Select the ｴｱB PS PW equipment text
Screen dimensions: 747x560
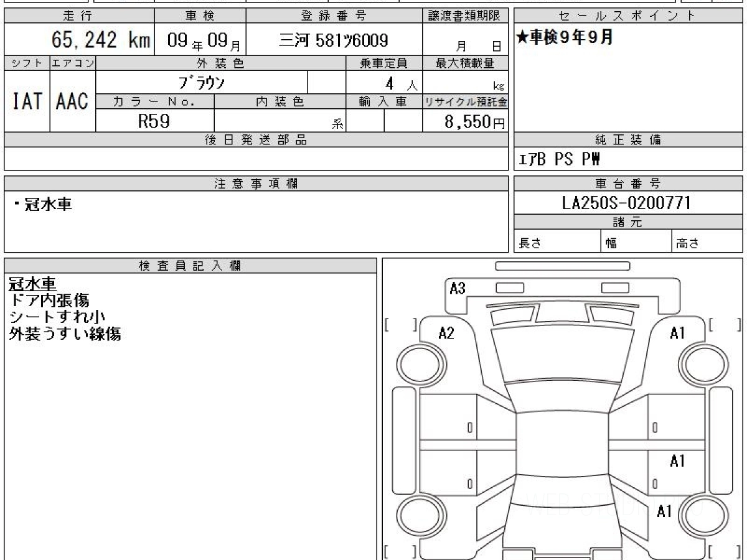point(559,160)
